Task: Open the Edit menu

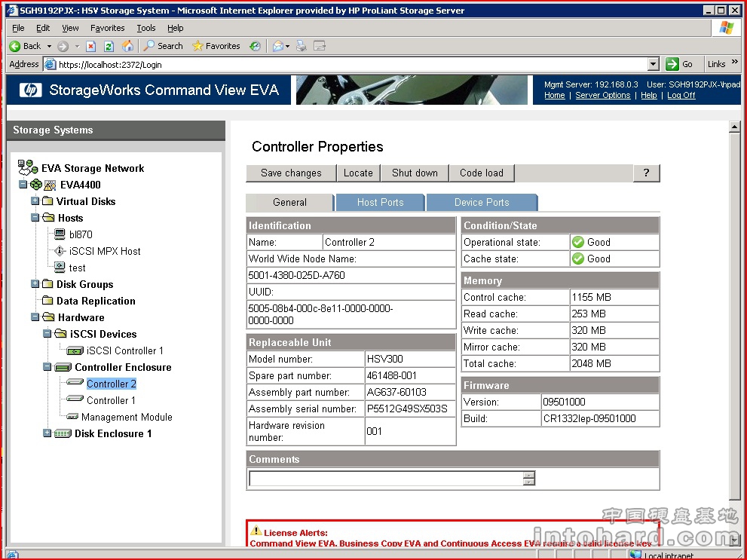Action: 43,28
